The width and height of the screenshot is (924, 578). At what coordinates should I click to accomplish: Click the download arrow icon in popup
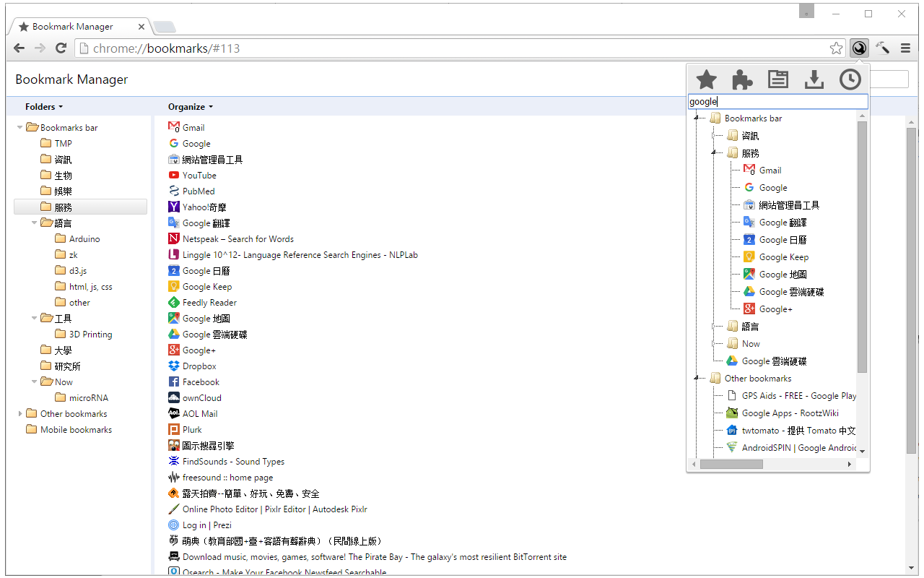[x=814, y=79]
